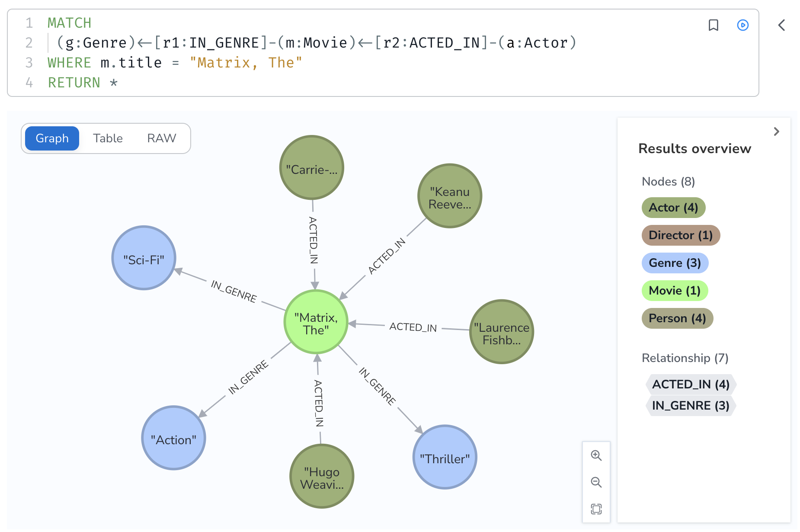Select the Genre (3) badge under Nodes
800x532 pixels.
click(x=675, y=263)
